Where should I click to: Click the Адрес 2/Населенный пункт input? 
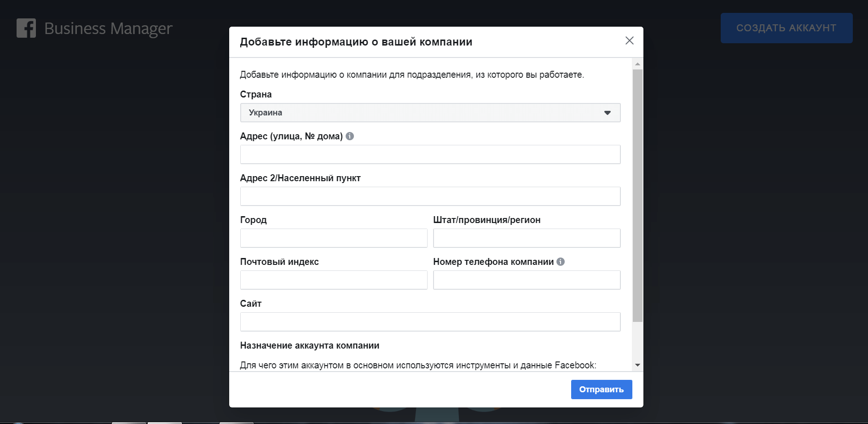click(x=430, y=196)
